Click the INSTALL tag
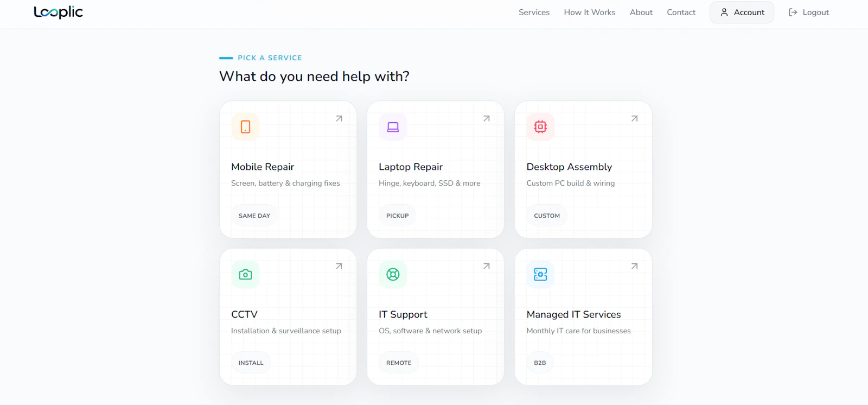 point(251,363)
